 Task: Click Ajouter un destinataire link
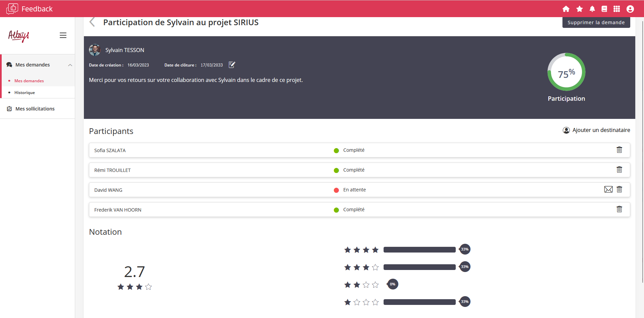[596, 130]
